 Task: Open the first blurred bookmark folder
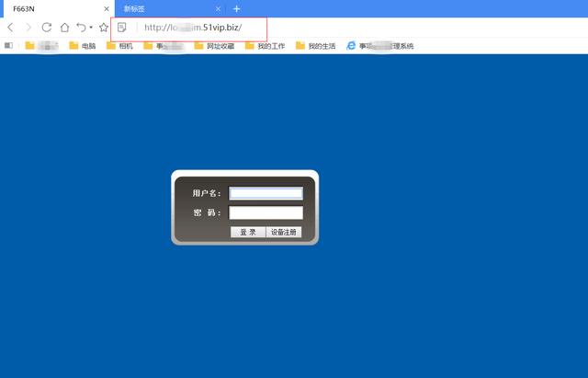(41, 46)
